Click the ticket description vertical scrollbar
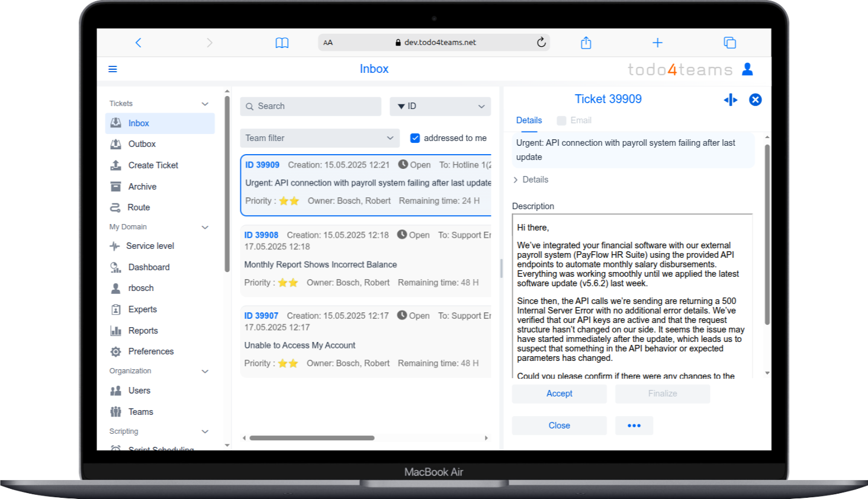Viewport: 868px width, 499px height. [767, 234]
